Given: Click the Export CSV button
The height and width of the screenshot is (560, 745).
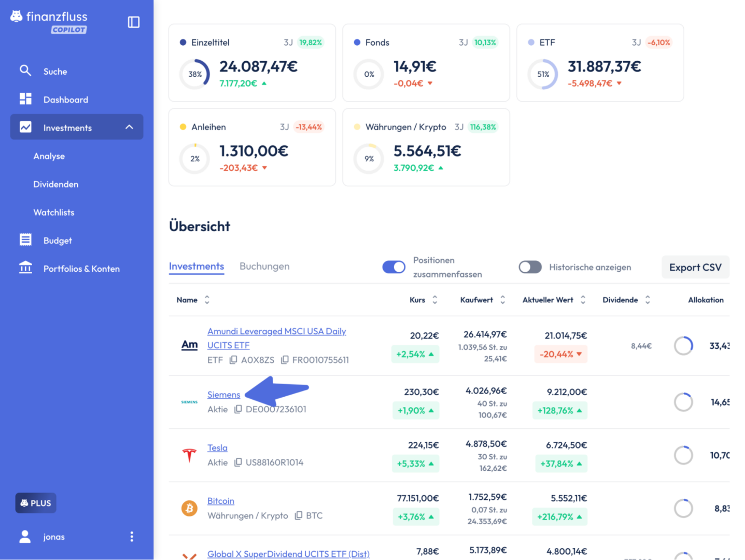Looking at the screenshot, I should pyautogui.click(x=695, y=267).
